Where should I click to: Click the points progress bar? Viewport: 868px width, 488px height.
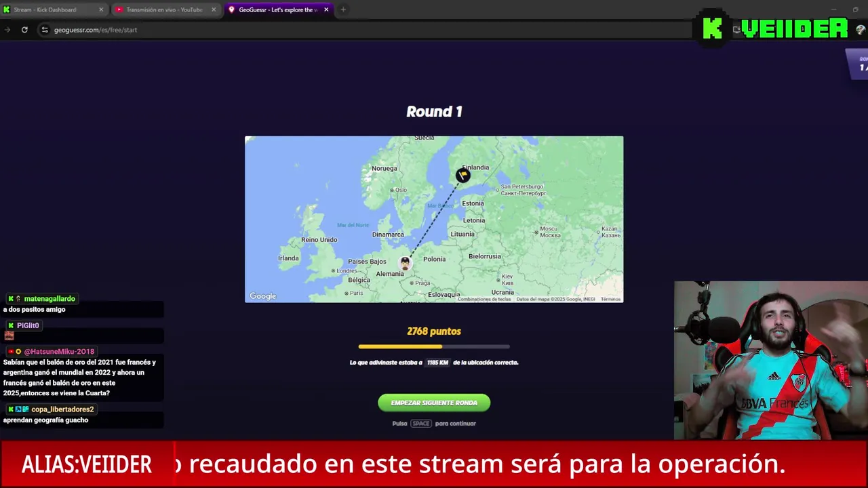click(434, 346)
